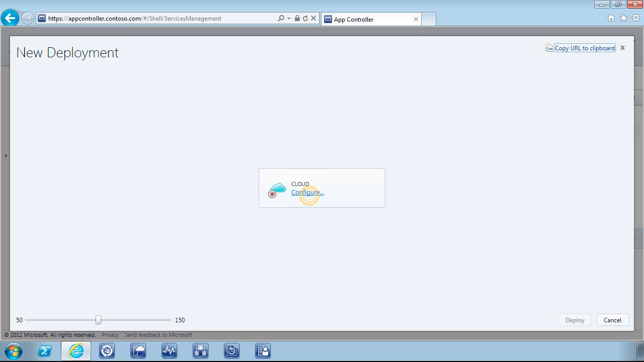Click the © 2012 Microsoft copyright text
Screen dimensions: 644x362
pos(50,335)
